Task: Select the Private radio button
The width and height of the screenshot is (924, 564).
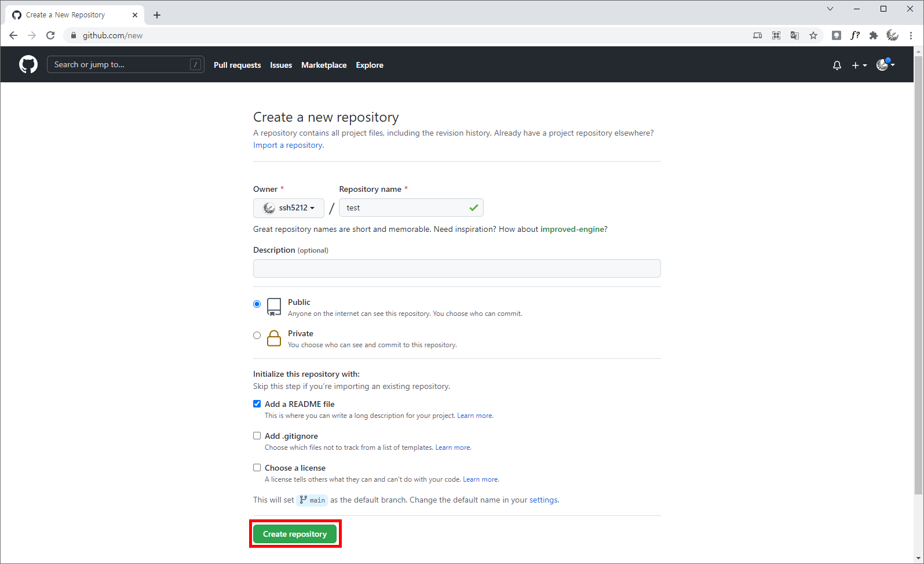Action: pyautogui.click(x=257, y=336)
